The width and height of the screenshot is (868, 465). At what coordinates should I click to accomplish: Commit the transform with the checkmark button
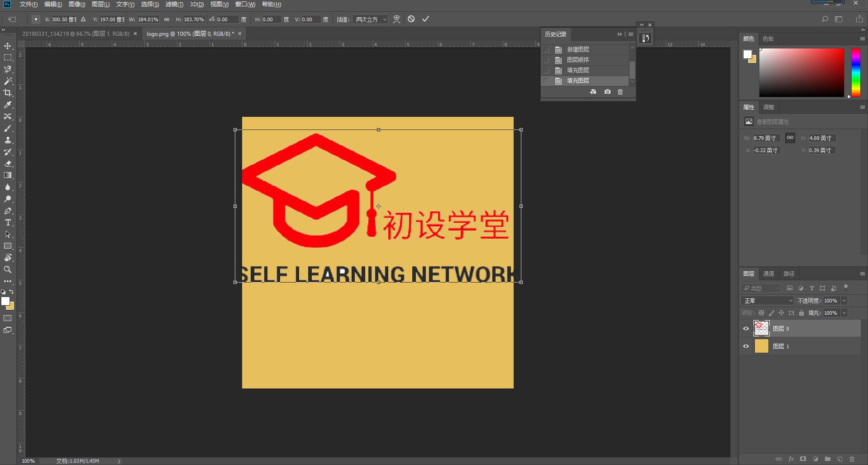pyautogui.click(x=424, y=19)
